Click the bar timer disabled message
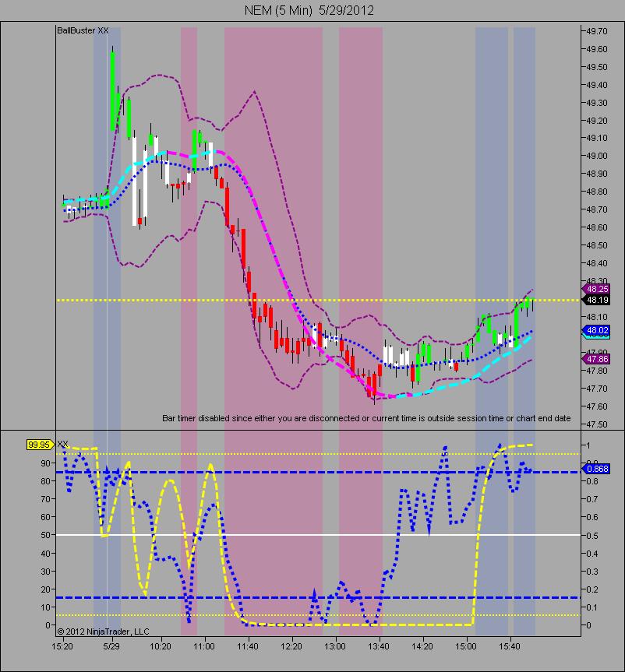Viewport: 625px width, 672px height. [x=366, y=418]
